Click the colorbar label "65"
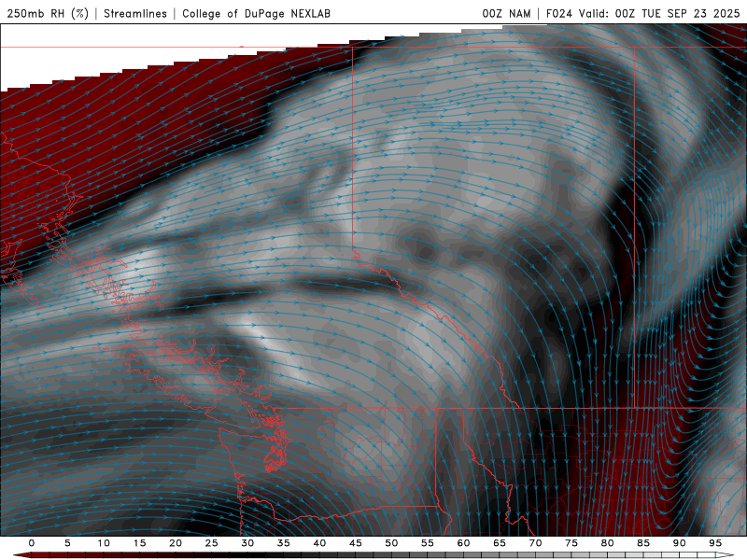 pyautogui.click(x=500, y=543)
